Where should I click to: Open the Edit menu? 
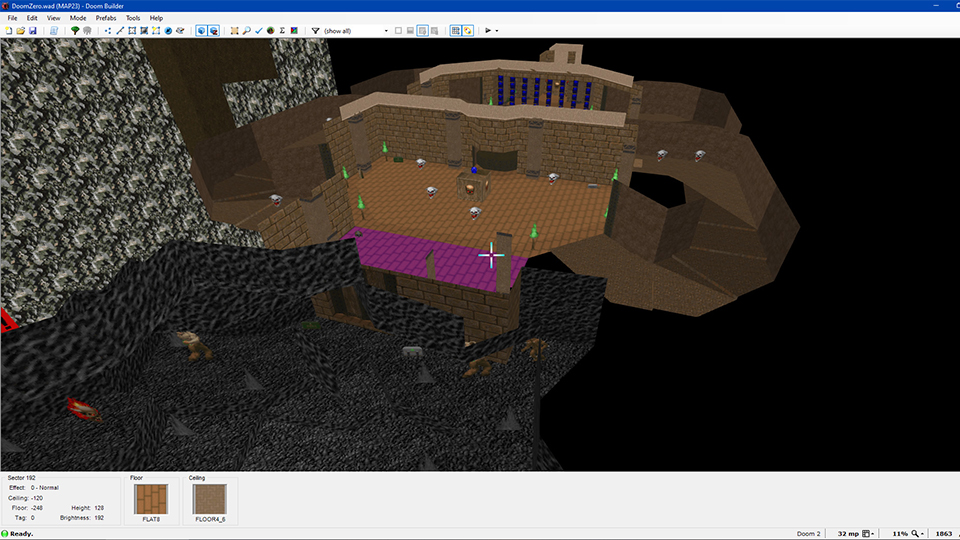coord(32,18)
